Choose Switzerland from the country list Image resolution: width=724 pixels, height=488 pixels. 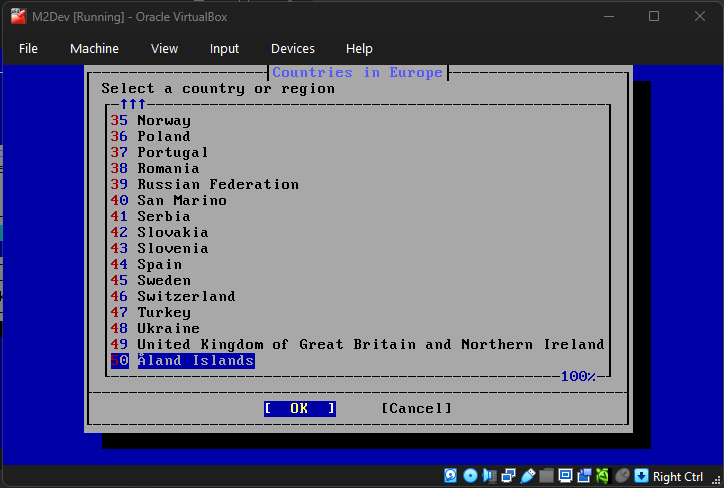click(186, 296)
